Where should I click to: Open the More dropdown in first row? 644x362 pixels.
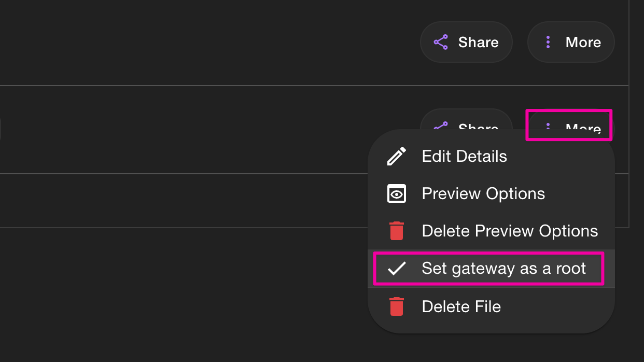[x=571, y=43]
